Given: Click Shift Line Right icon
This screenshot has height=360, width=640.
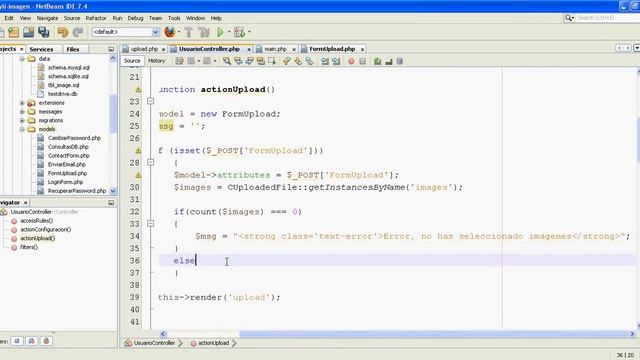Looking at the screenshot, I should click(x=336, y=61).
